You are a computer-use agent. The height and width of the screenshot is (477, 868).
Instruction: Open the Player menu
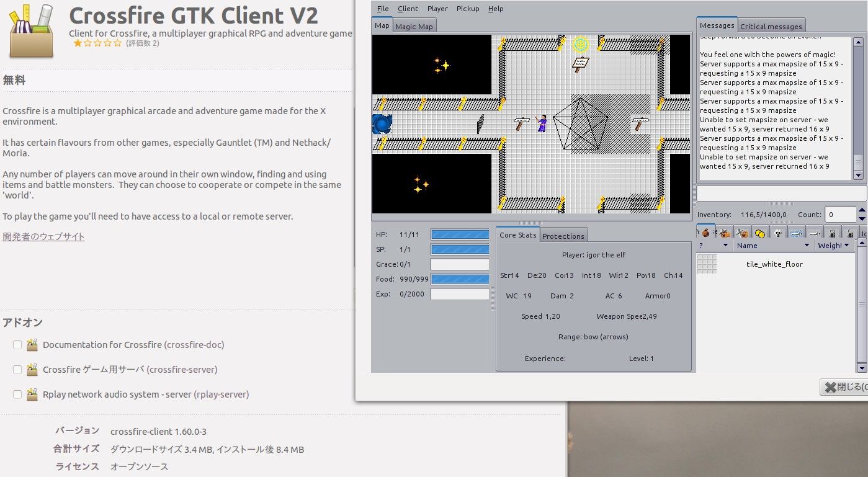tap(437, 9)
